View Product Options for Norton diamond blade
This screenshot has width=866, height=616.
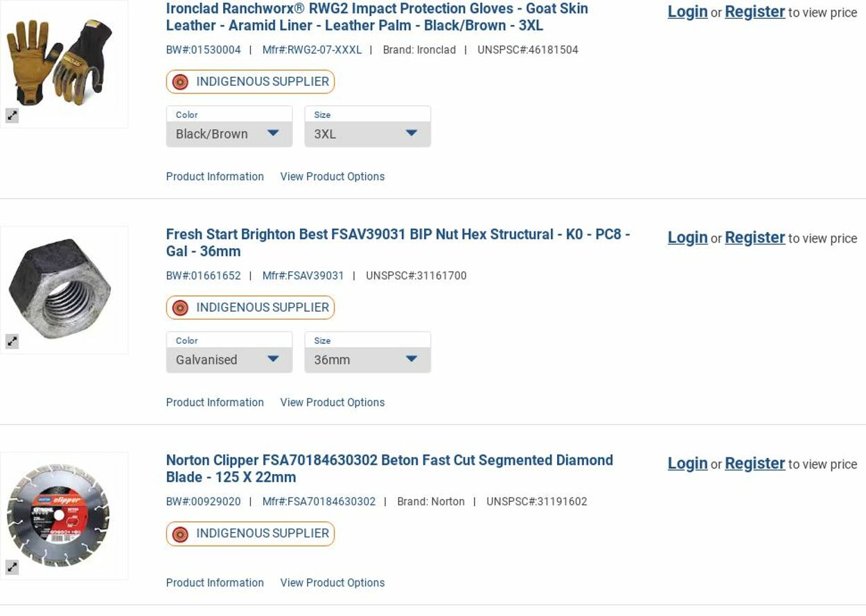pos(332,583)
